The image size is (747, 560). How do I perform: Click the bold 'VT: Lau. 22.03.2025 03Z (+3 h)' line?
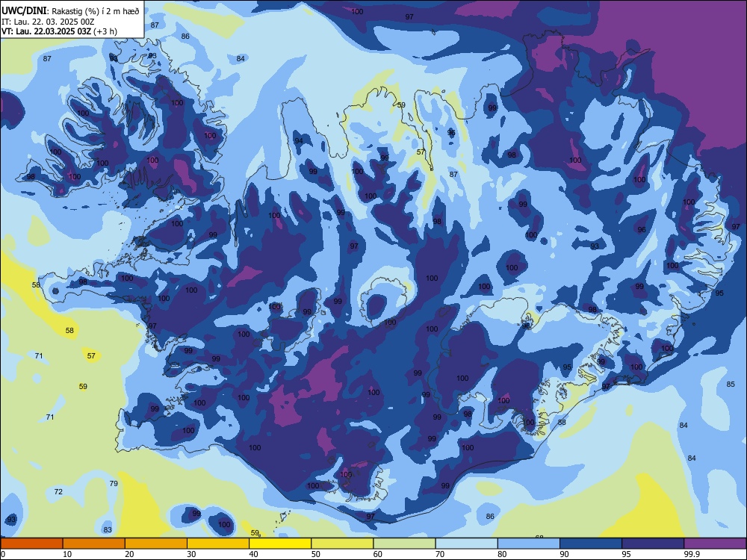[59, 31]
